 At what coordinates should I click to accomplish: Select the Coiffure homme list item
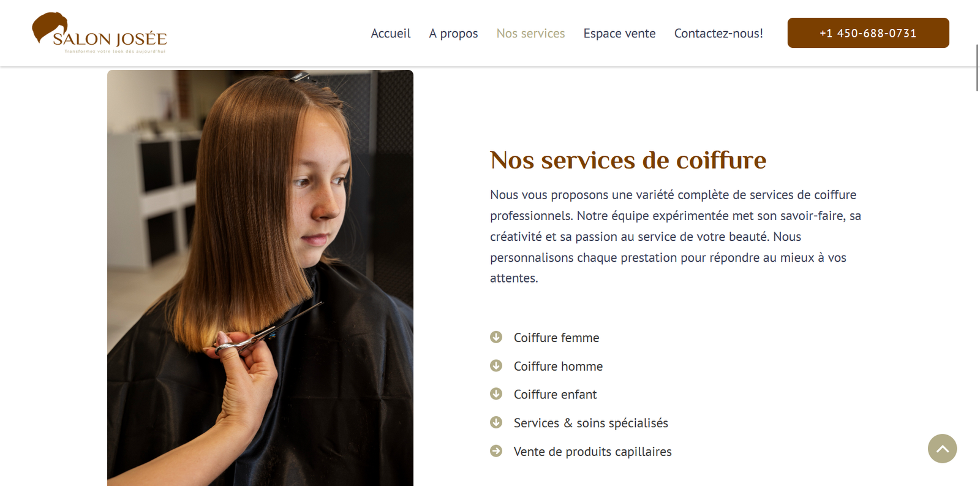click(x=558, y=366)
